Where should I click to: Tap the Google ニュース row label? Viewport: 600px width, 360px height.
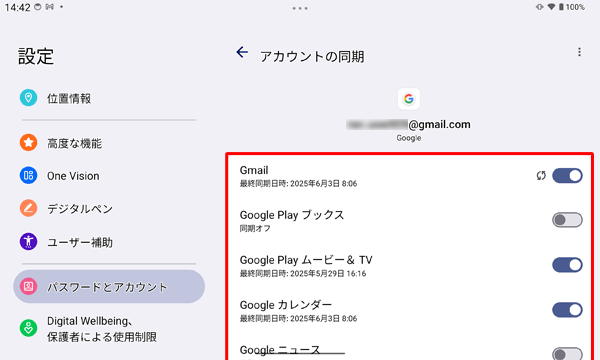pos(280,350)
